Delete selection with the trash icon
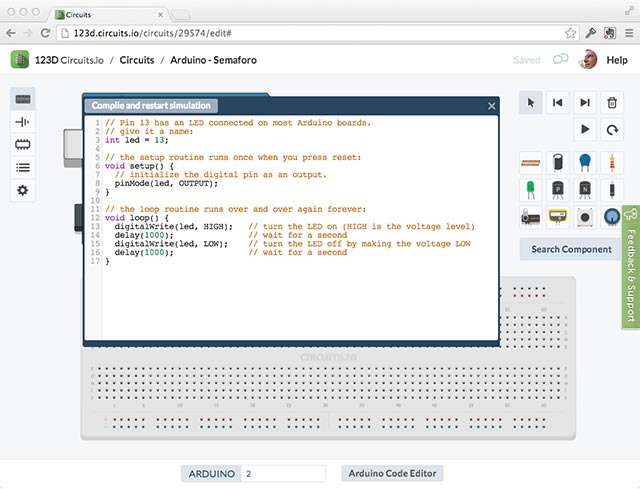The image size is (640, 489). pyautogui.click(x=611, y=102)
